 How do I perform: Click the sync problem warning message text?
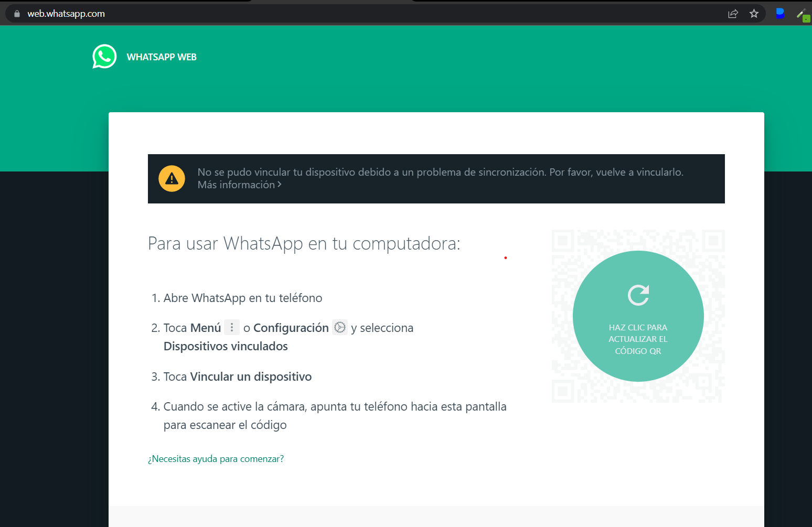pos(441,172)
